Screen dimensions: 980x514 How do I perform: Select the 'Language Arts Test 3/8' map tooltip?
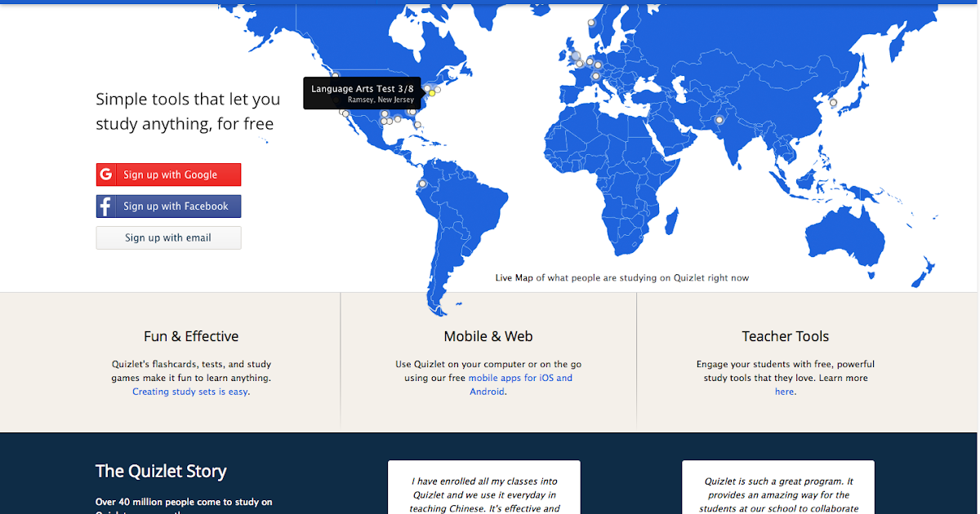362,93
